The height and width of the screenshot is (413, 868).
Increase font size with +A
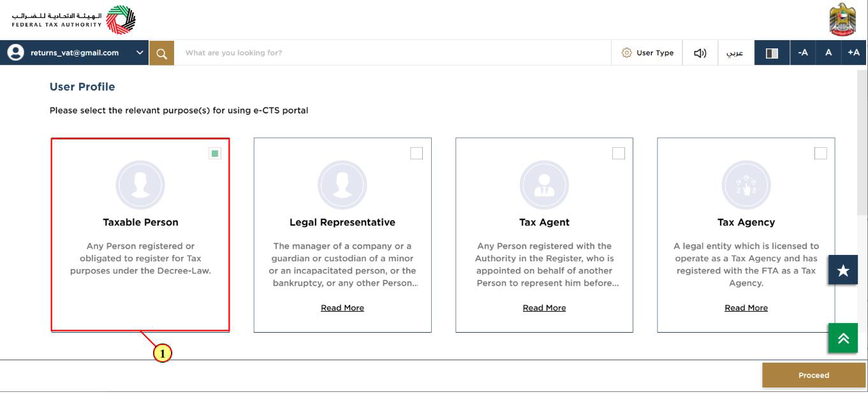tap(853, 53)
